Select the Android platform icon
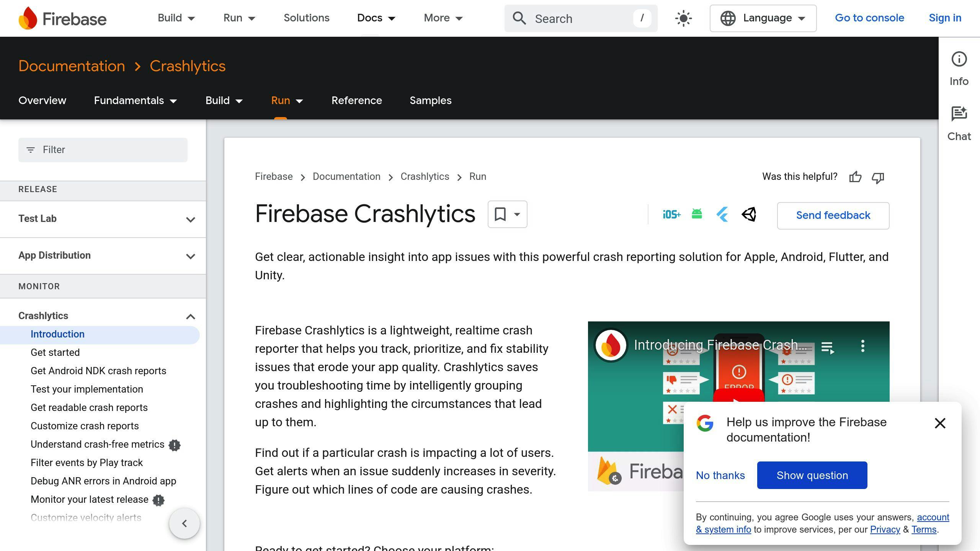Screen dimensions: 980x551 (697, 214)
